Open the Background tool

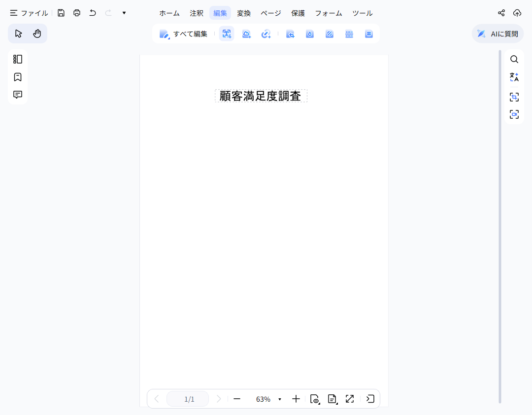[329, 34]
